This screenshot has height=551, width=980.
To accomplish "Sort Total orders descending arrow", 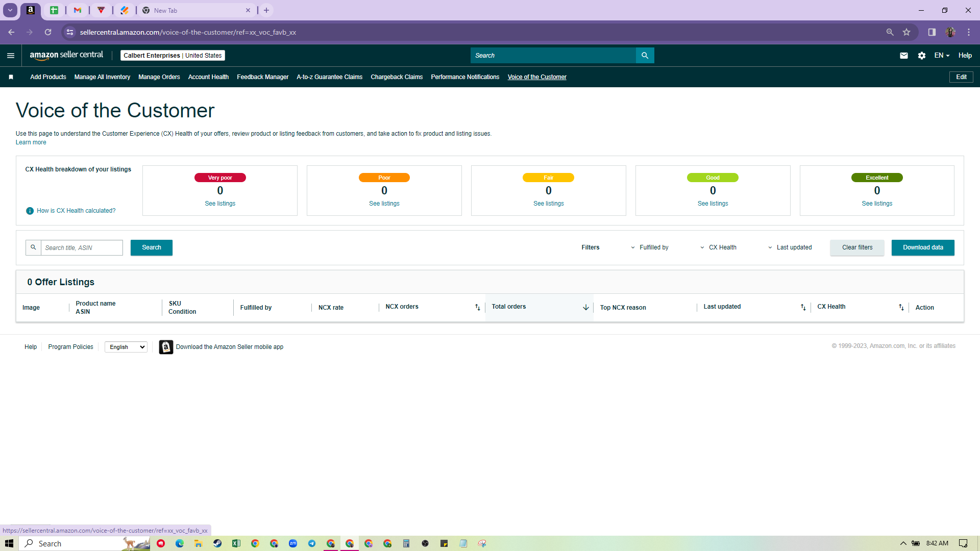I will (585, 307).
